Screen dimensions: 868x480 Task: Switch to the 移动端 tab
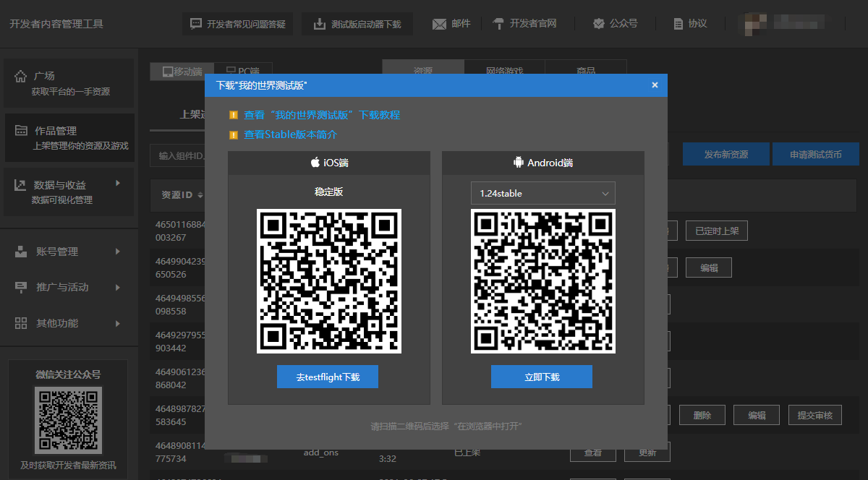point(182,72)
